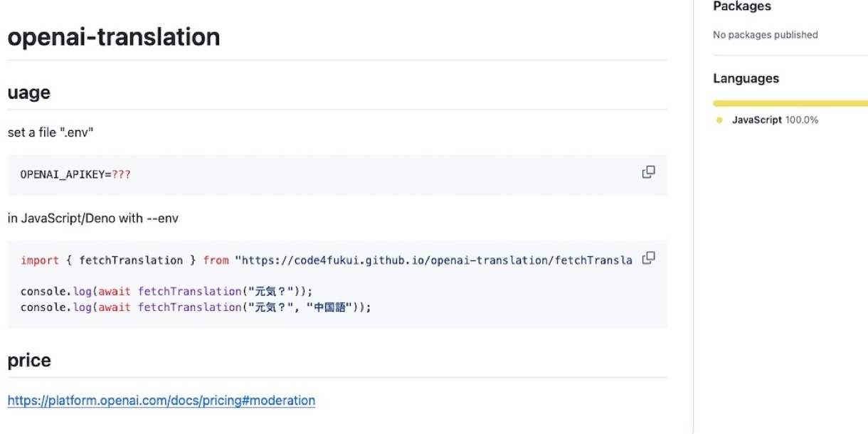This screenshot has height=434, width=868.
Task: Copy the OPENAI_APIKEY code snippet
Action: [648, 172]
